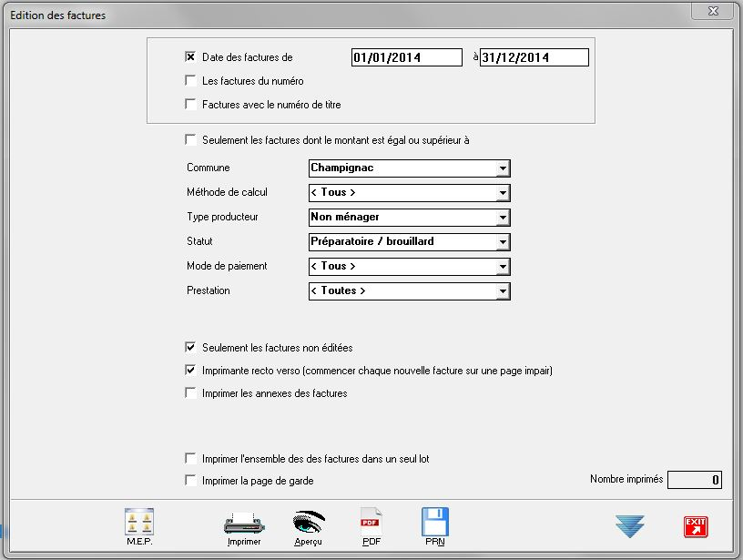Expand the Mode de paiement dropdown

point(503,267)
